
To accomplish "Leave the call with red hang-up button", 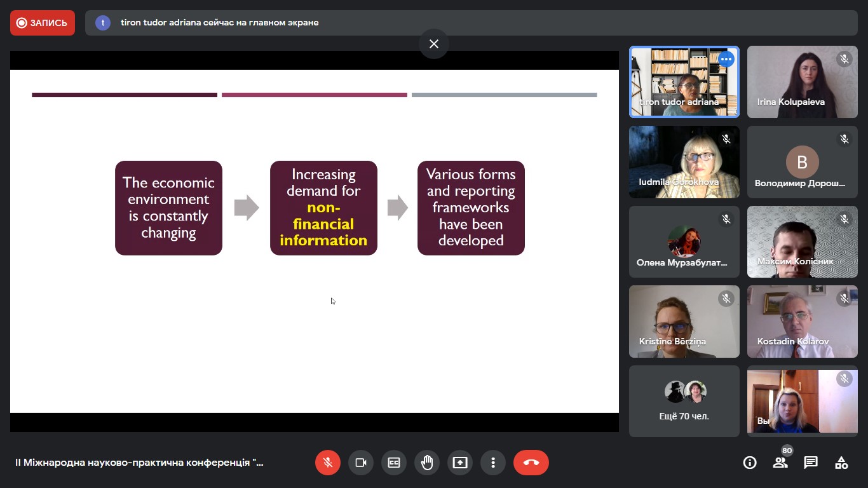I will tap(531, 463).
